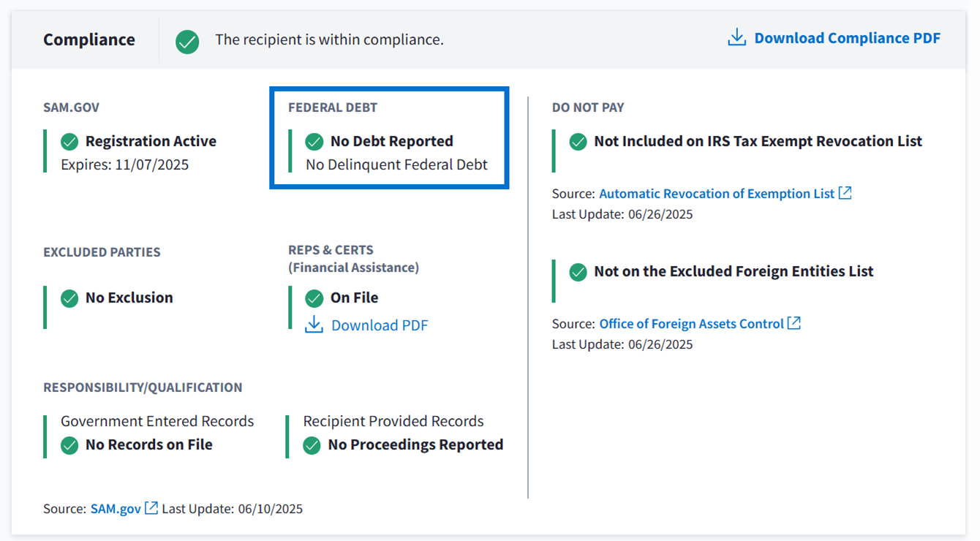Open the Download Compliance PDF link
The image size is (980, 541).
tap(847, 38)
